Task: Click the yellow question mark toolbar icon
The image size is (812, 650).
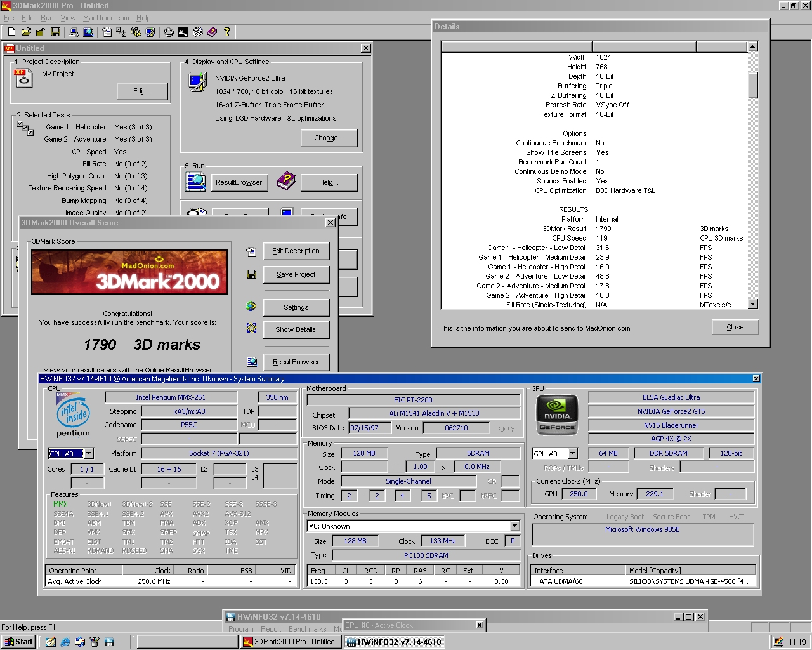Action: click(x=226, y=32)
